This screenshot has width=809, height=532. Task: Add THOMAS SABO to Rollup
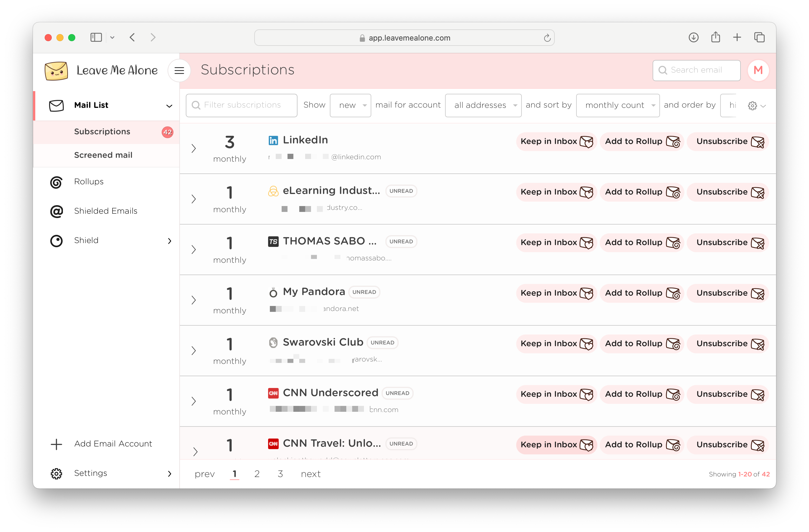(x=642, y=243)
